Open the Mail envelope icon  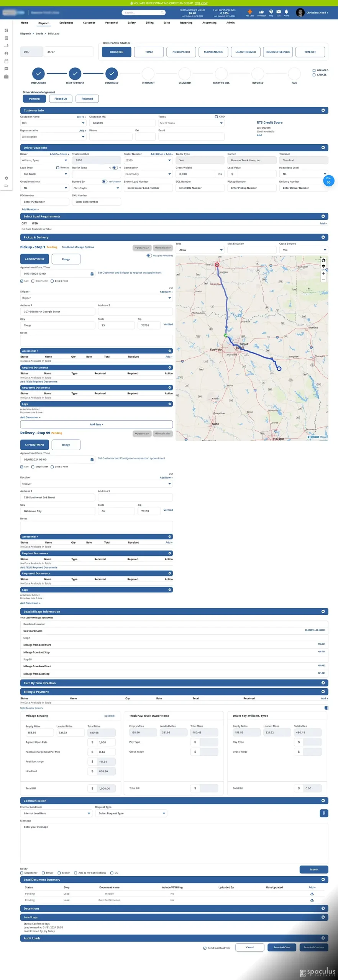pyautogui.click(x=279, y=11)
